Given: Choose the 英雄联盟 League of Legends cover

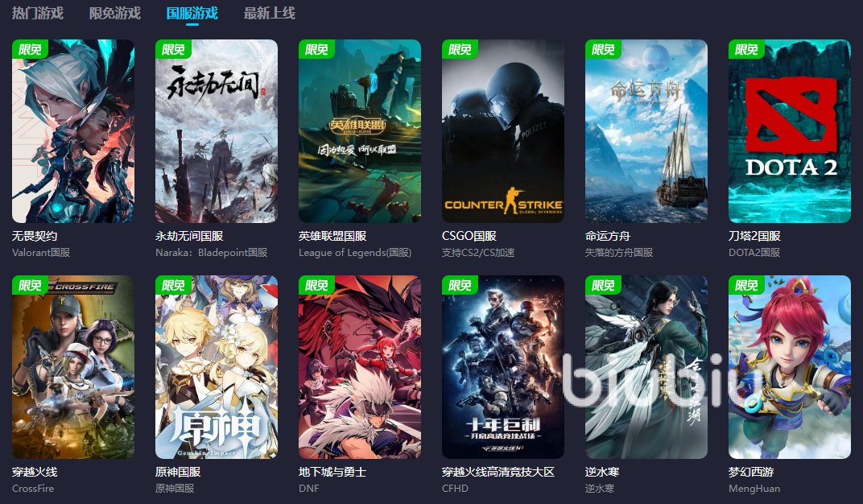Looking at the screenshot, I should 360,131.
